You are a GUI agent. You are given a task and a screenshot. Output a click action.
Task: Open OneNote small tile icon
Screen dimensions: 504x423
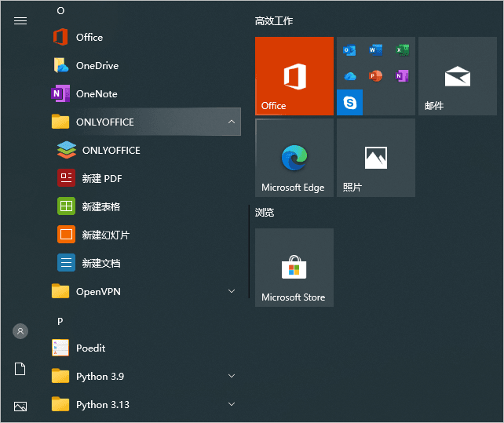[402, 76]
